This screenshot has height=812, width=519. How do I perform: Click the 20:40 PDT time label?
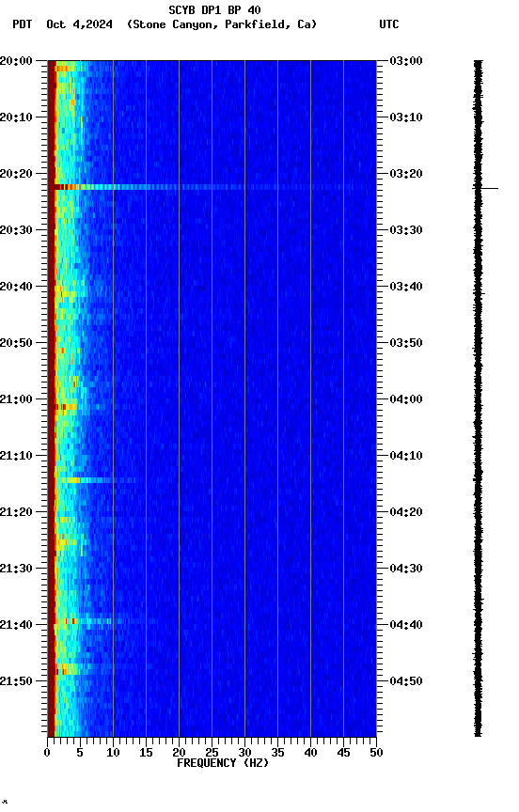(x=16, y=287)
